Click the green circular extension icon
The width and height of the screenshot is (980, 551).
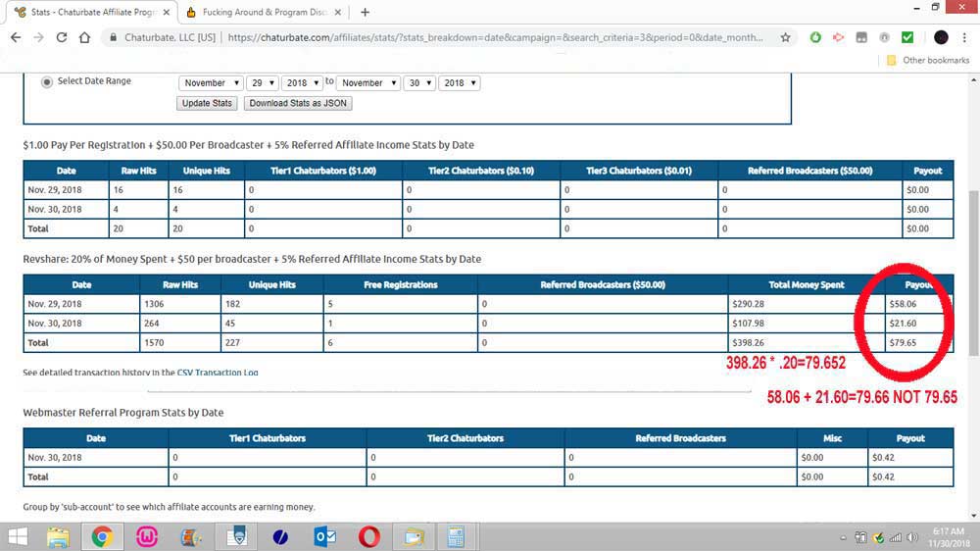(x=815, y=37)
